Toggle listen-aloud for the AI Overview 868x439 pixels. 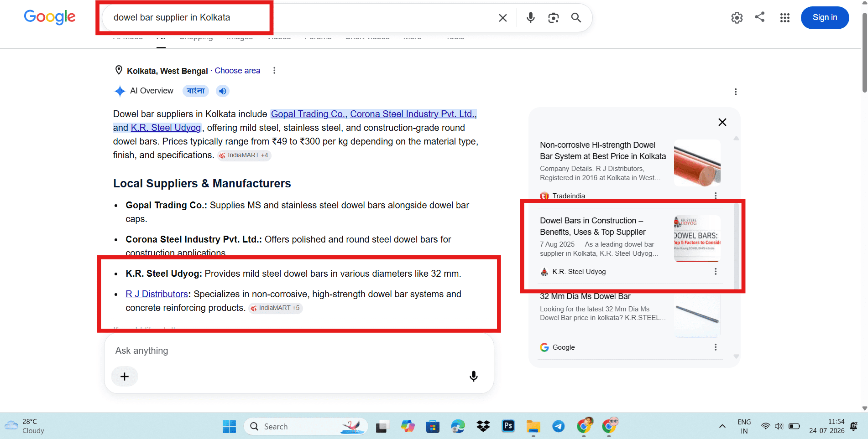[x=223, y=91]
